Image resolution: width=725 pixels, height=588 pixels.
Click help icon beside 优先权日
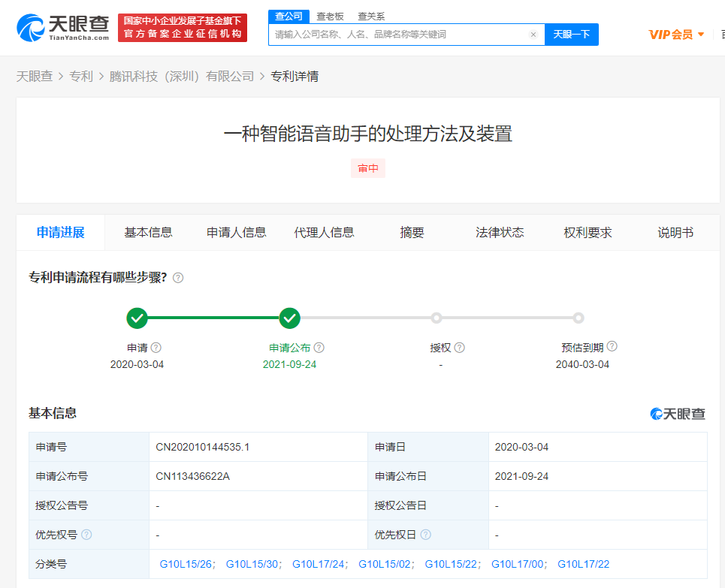(x=426, y=535)
